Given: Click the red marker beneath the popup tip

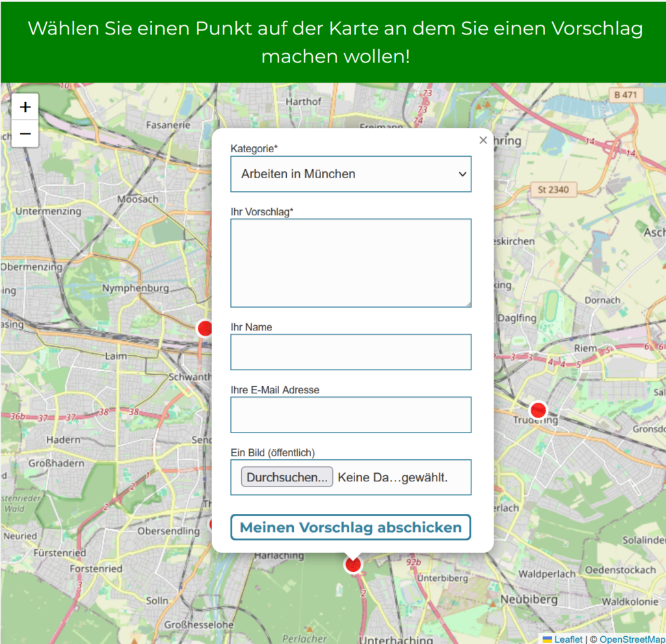Looking at the screenshot, I should tap(353, 565).
